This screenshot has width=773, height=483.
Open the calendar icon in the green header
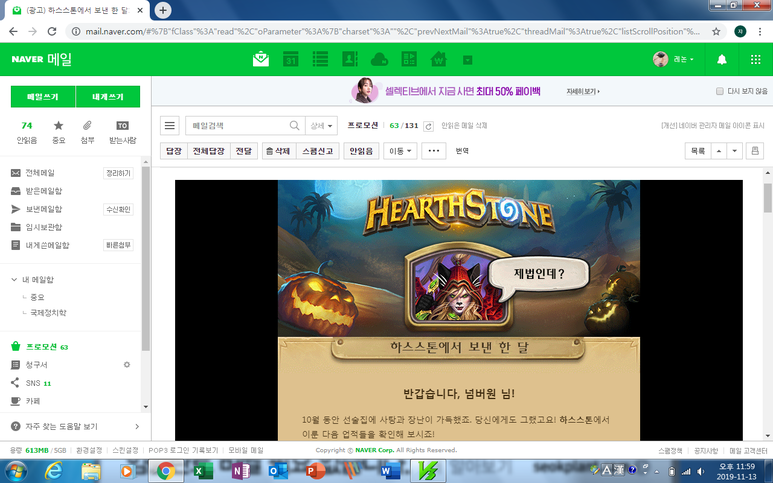[x=290, y=59]
